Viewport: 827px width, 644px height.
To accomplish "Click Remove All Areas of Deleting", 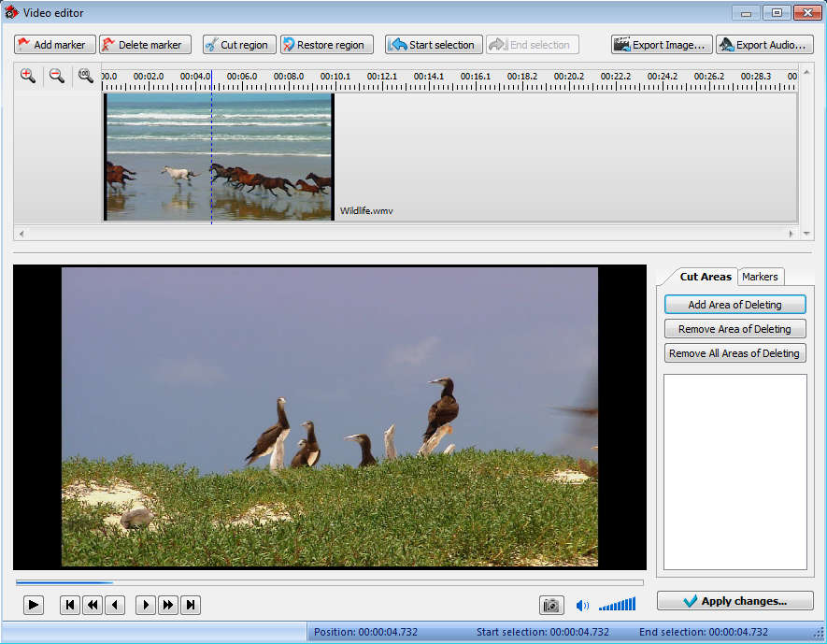I will pyautogui.click(x=734, y=353).
